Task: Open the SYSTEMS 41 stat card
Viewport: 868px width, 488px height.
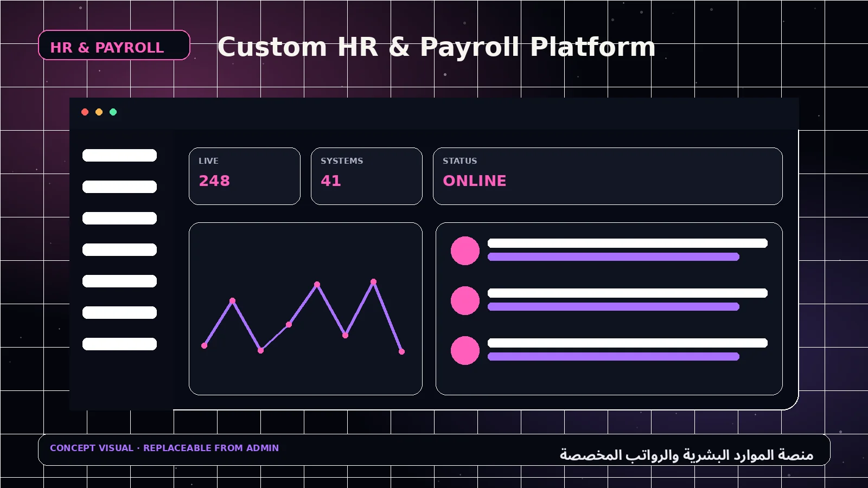Action: (x=367, y=176)
